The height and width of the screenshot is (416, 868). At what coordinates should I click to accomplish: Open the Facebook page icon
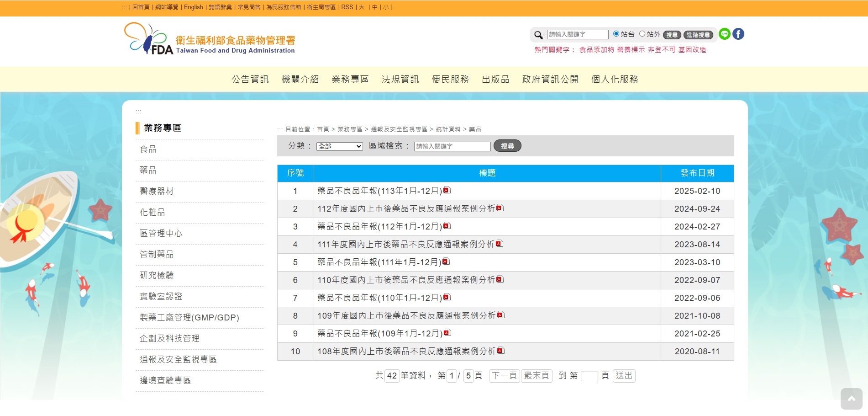738,34
